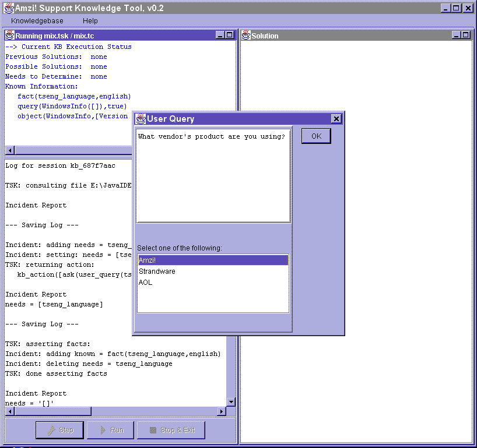Click the Step button
This screenshot has width=477, height=448.
59,430
